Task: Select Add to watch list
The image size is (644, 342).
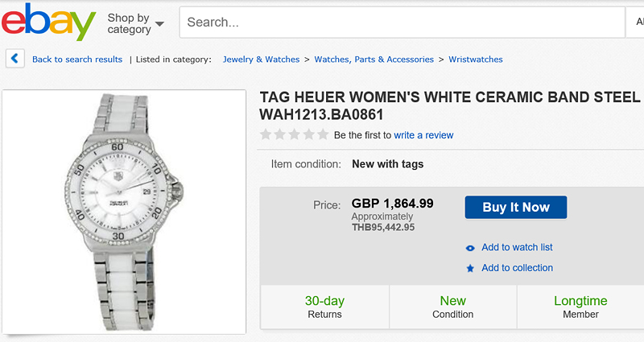Action: (x=517, y=248)
